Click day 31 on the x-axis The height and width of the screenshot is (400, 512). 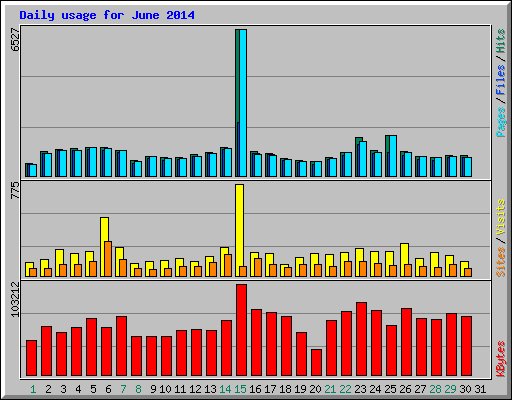click(480, 389)
